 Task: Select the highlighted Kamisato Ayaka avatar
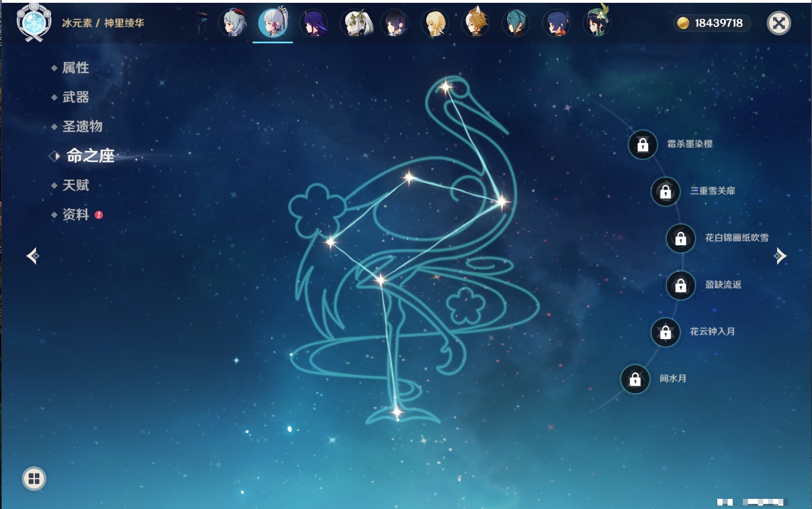(273, 23)
